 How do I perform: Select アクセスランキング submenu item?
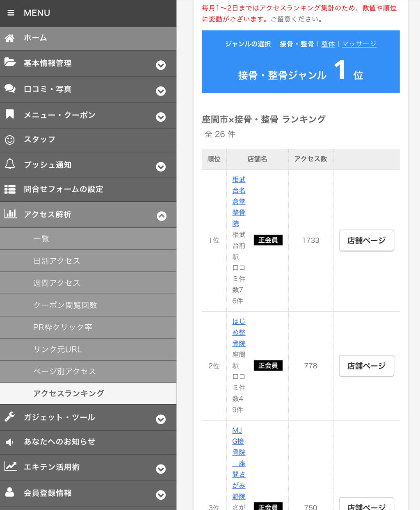coord(88,394)
